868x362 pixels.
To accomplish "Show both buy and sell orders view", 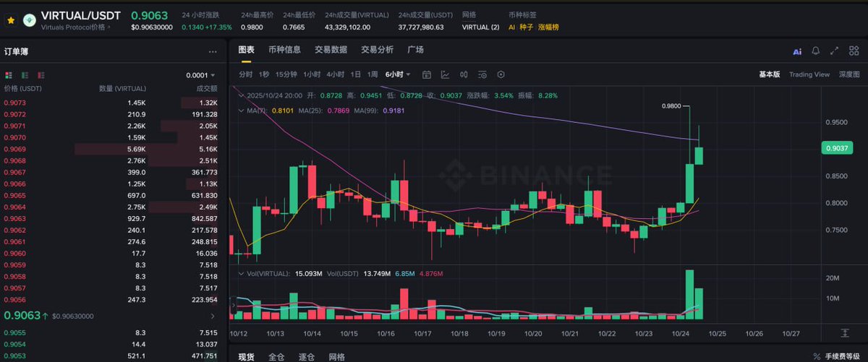I will (9, 75).
